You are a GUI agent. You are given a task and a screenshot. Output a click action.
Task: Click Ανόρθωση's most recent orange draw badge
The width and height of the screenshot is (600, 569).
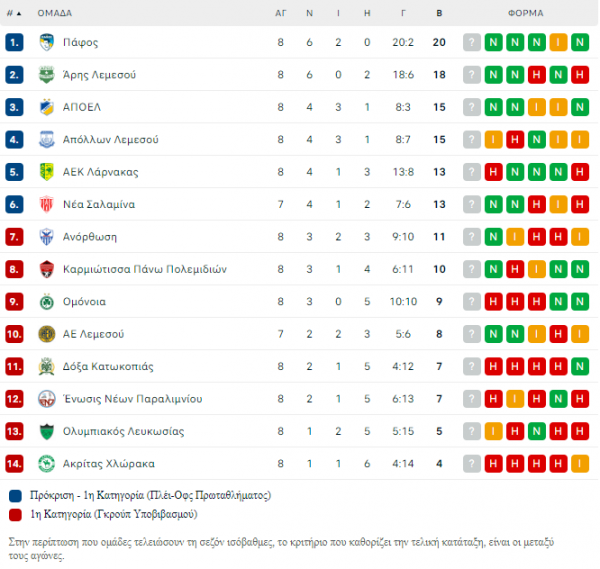click(515, 237)
